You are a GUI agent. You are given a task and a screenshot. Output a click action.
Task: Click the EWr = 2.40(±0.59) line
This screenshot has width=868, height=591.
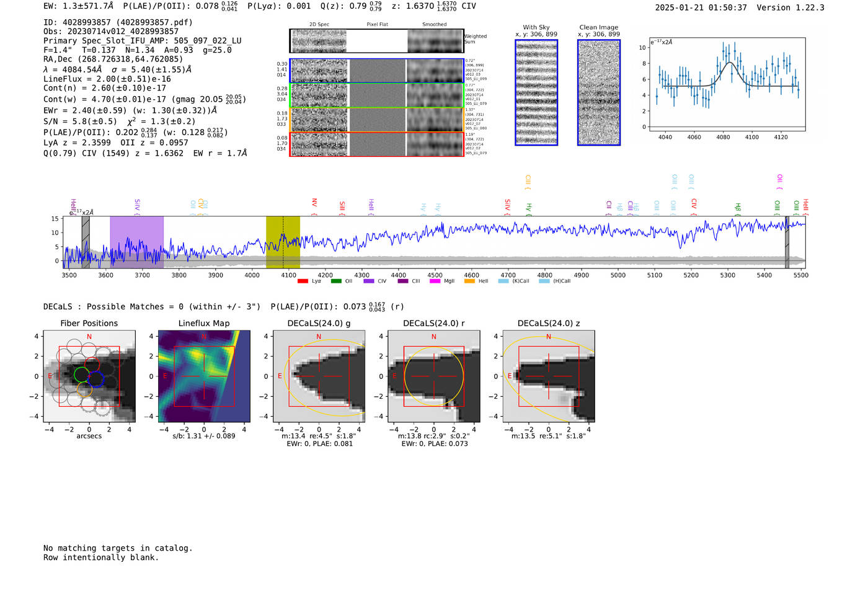[x=130, y=110]
